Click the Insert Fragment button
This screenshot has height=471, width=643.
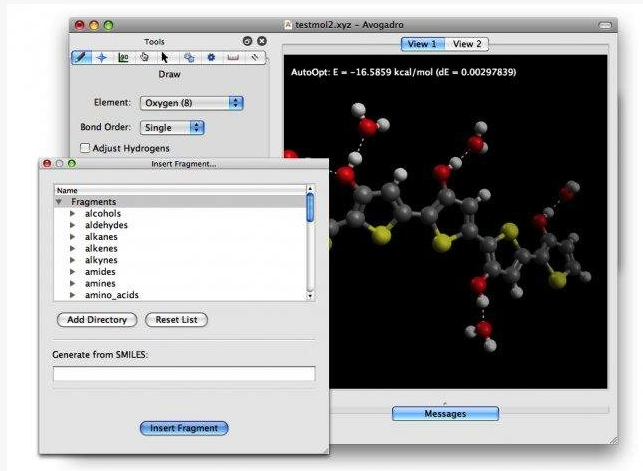[184, 428]
